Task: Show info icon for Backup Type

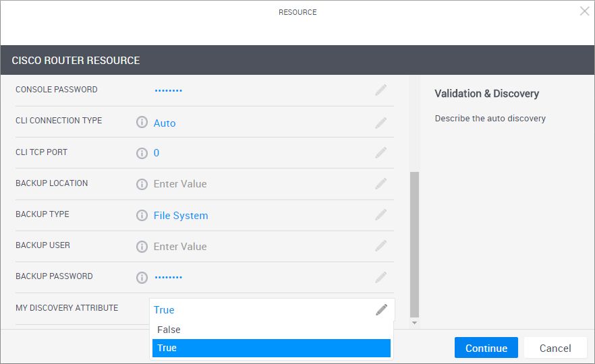Action: (x=142, y=216)
